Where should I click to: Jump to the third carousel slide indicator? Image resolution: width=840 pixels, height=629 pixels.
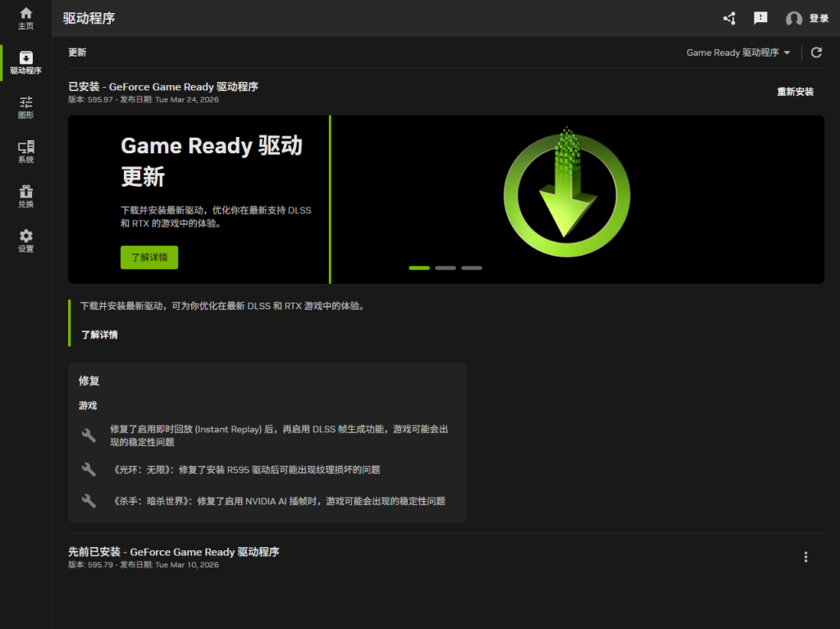[472, 268]
